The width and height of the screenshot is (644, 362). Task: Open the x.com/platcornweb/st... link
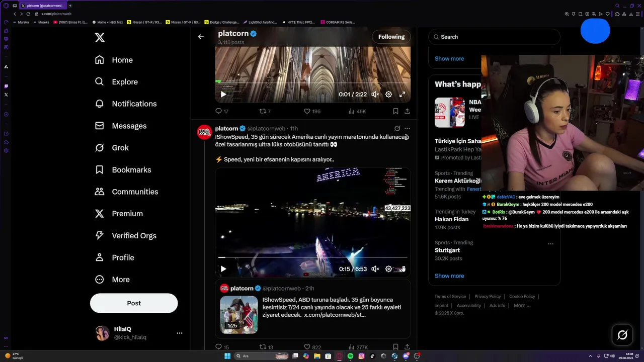335,315
